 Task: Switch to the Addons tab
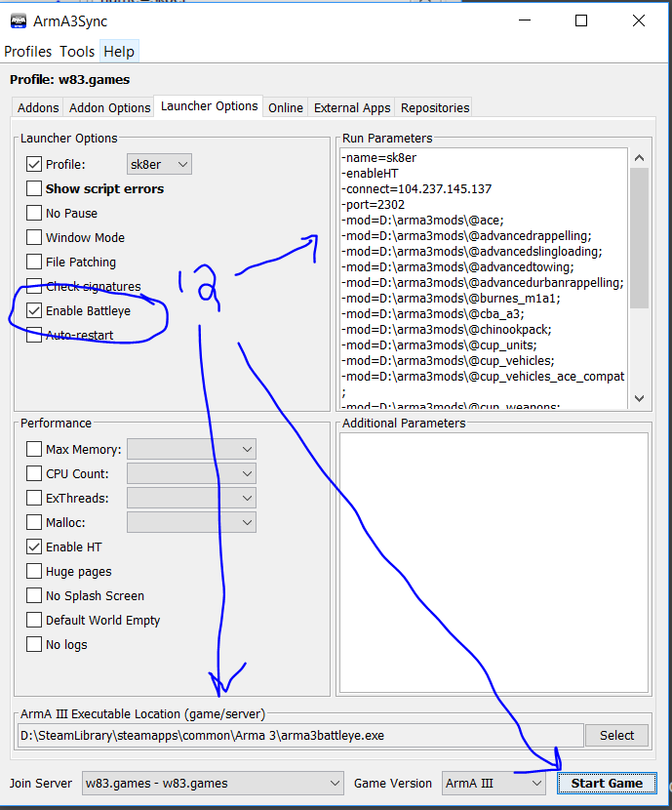point(38,107)
